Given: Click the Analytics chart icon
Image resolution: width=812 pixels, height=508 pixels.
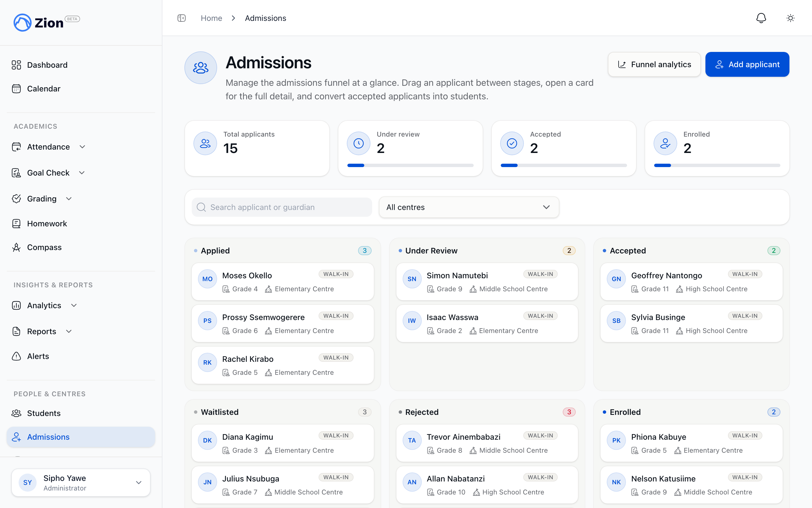Looking at the screenshot, I should (16, 305).
